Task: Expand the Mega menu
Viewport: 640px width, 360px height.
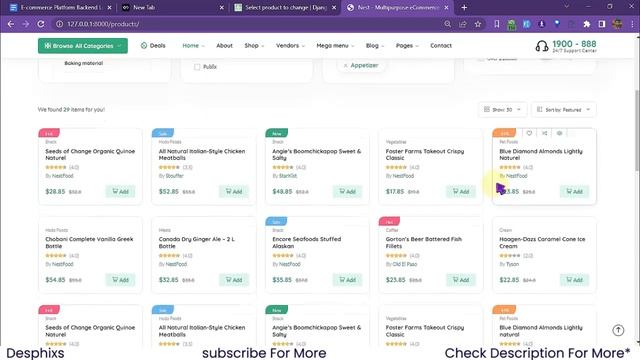Action: [x=336, y=46]
